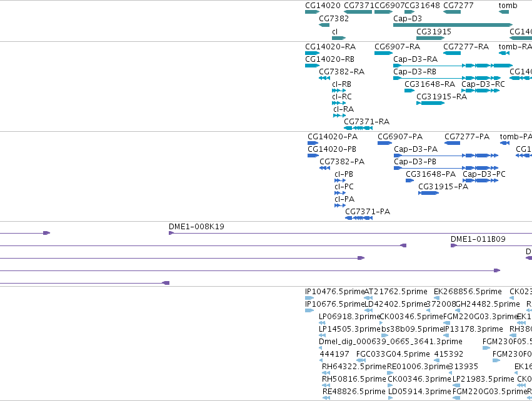532x401 pixels.
Task: Click EST IP10476.5prime
Action: [309, 298]
